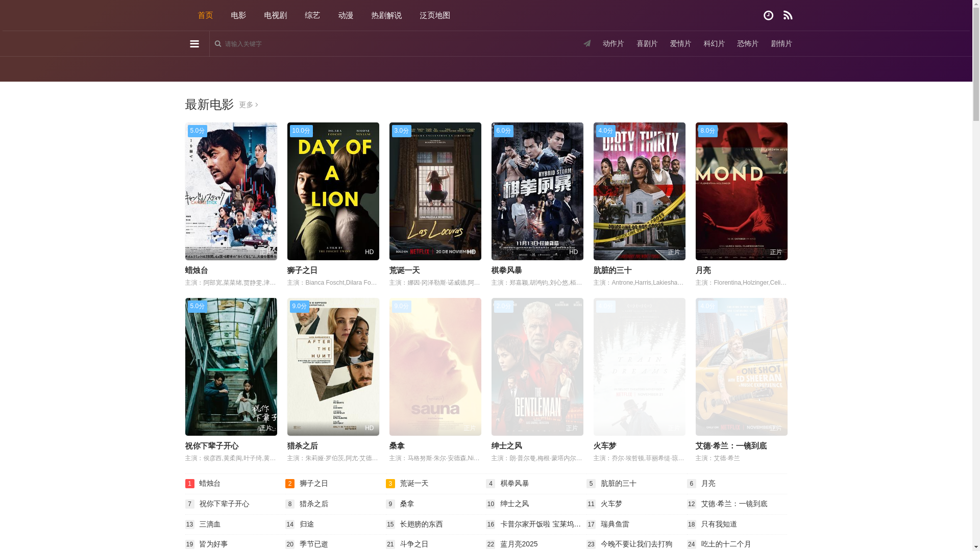Browse the 动作片 genre

click(x=614, y=43)
